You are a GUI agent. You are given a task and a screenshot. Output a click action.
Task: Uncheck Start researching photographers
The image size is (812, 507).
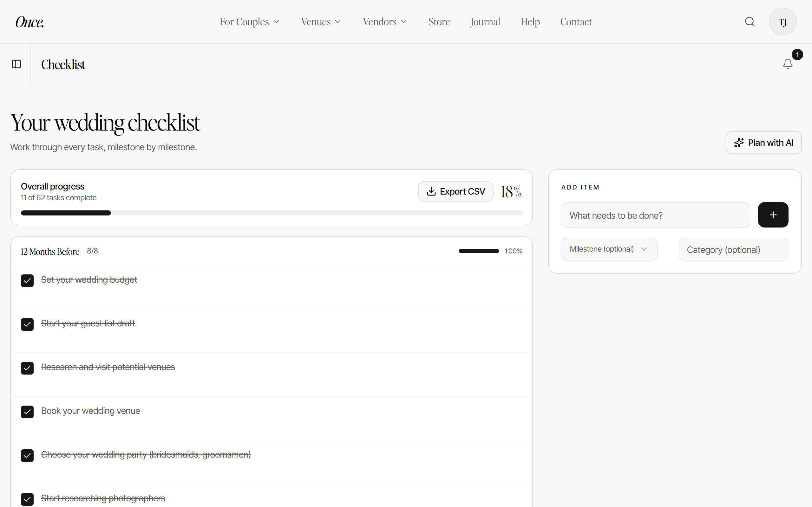click(x=27, y=499)
